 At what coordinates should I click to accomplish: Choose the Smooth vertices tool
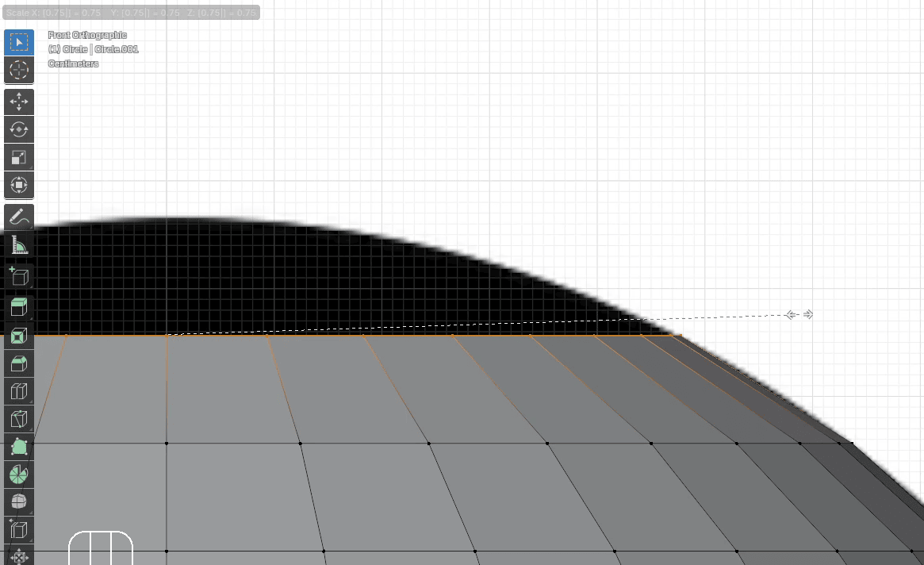[x=19, y=502]
